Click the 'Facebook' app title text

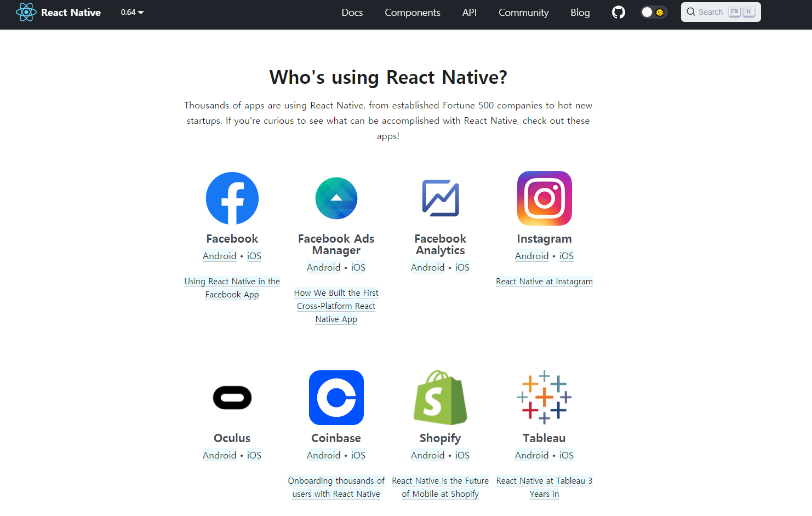[232, 239]
